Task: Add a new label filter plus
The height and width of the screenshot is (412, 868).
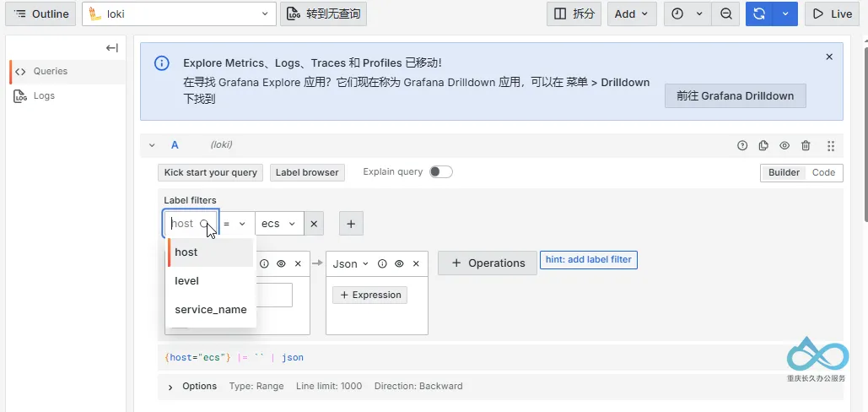Action: click(351, 224)
